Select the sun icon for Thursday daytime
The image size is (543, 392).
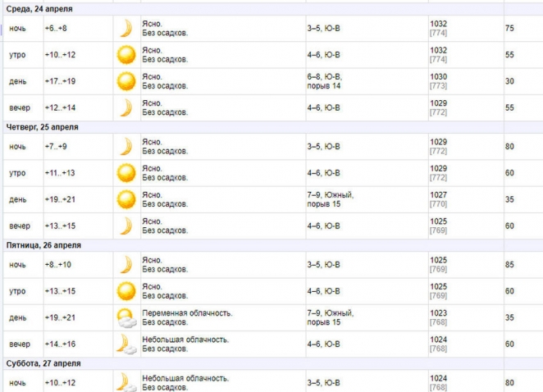pyautogui.click(x=125, y=199)
